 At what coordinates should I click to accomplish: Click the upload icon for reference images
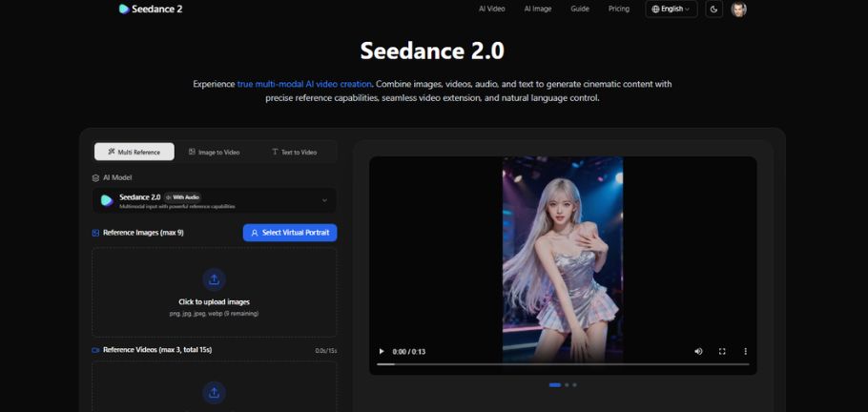pyautogui.click(x=214, y=279)
